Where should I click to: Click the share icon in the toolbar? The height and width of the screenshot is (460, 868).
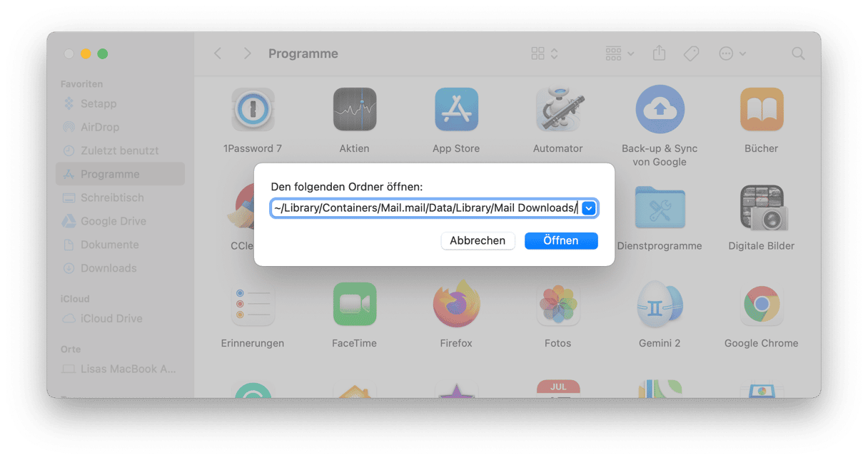(x=659, y=53)
